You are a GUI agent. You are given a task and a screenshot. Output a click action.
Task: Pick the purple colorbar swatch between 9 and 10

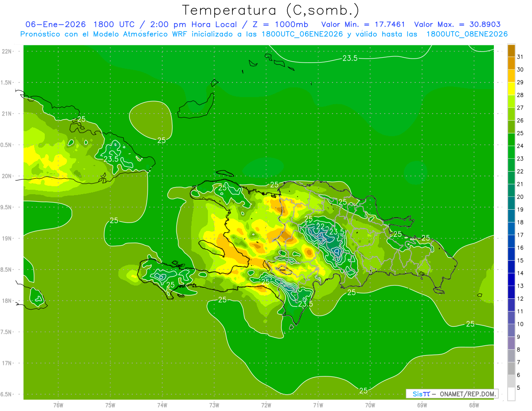coord(511,330)
